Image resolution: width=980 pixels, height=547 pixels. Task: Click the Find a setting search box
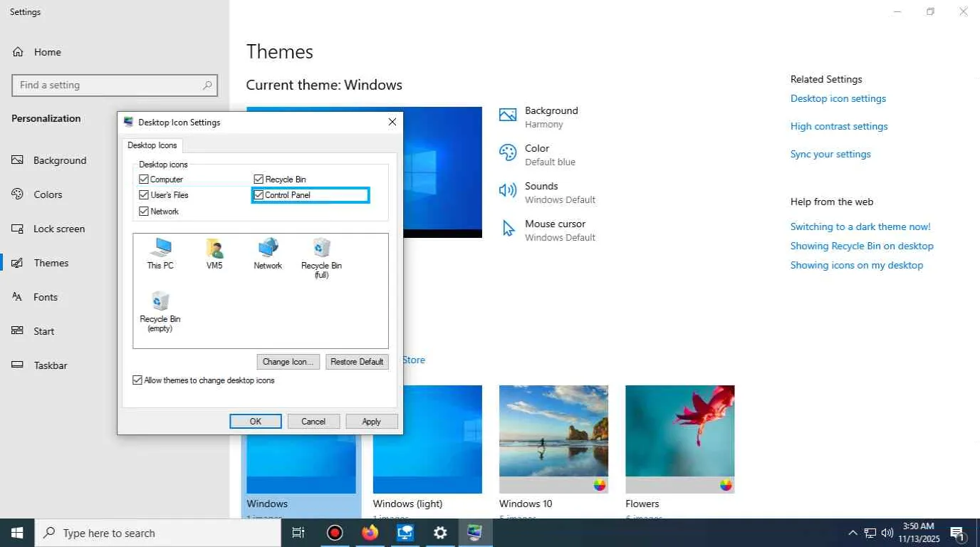(115, 85)
